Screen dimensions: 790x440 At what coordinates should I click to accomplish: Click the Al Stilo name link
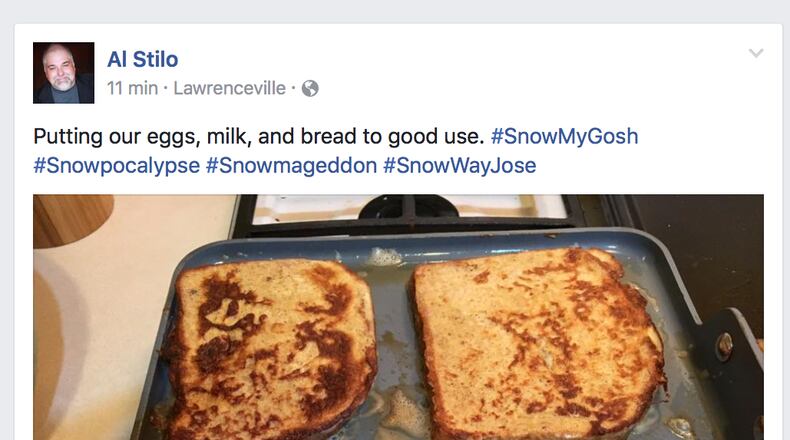[142, 59]
